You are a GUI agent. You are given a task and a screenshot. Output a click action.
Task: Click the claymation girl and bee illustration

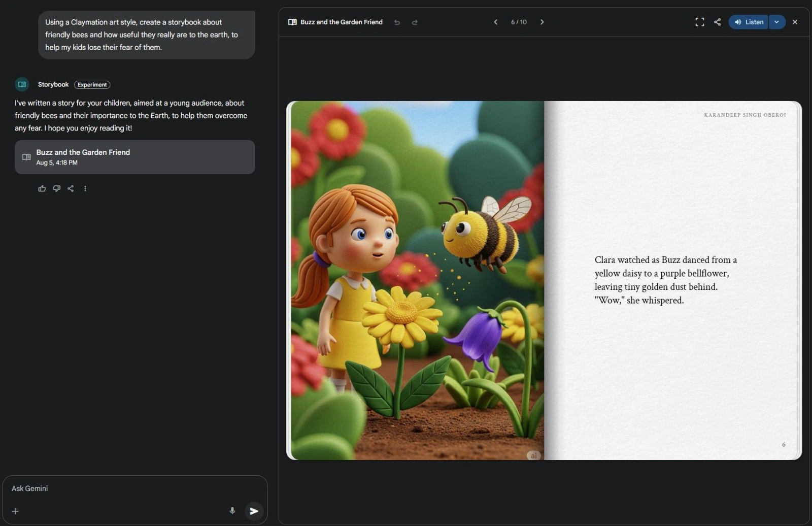tap(416, 280)
